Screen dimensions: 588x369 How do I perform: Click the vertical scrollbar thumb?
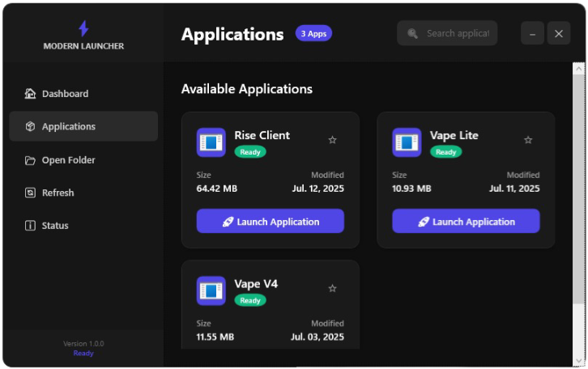578,189
